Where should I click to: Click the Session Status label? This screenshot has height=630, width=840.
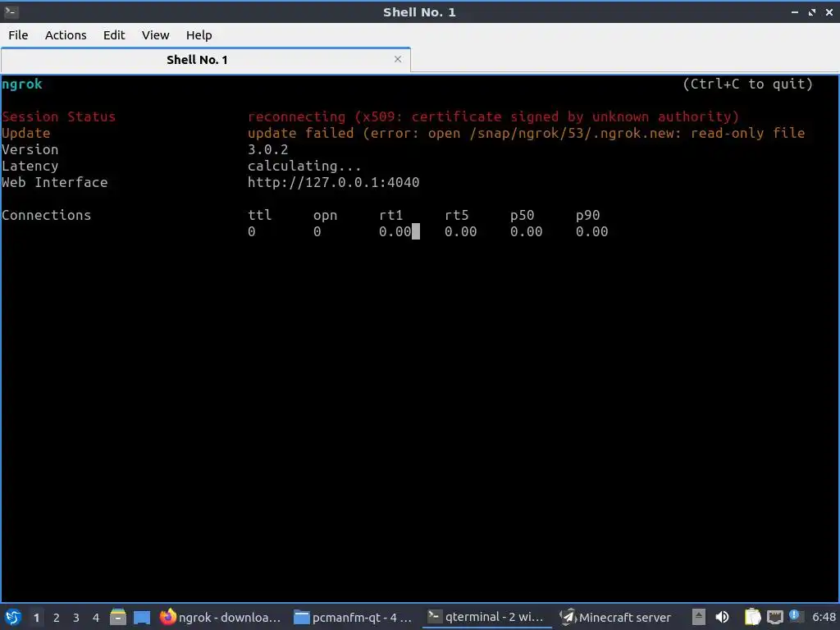pos(58,116)
